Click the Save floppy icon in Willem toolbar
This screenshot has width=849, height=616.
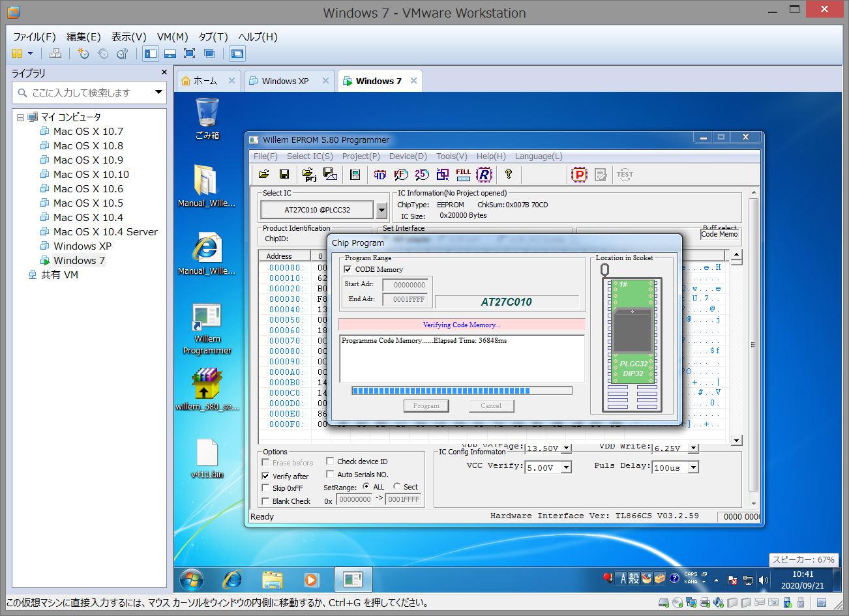(284, 174)
